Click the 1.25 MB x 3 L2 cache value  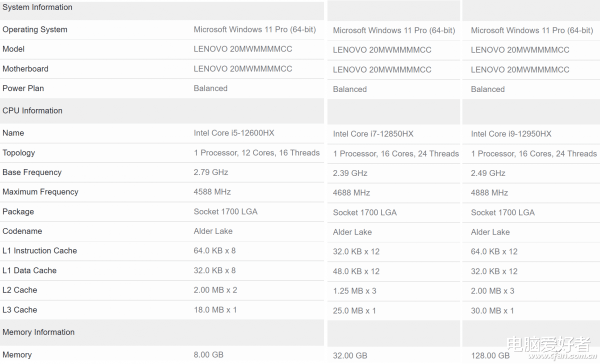click(x=353, y=291)
